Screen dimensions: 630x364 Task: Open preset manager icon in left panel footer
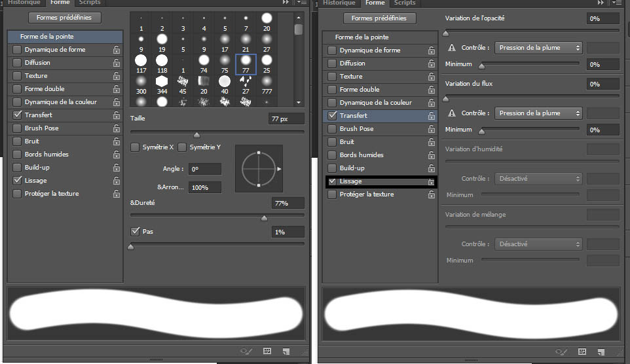(x=267, y=351)
